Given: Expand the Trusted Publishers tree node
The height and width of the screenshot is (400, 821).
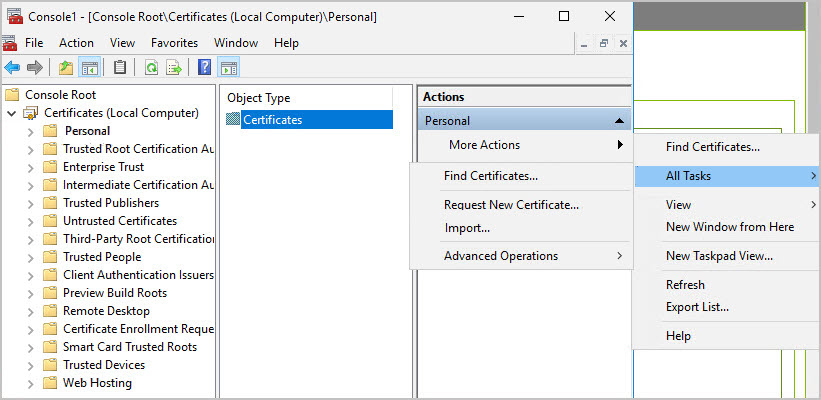Looking at the screenshot, I should pos(30,203).
